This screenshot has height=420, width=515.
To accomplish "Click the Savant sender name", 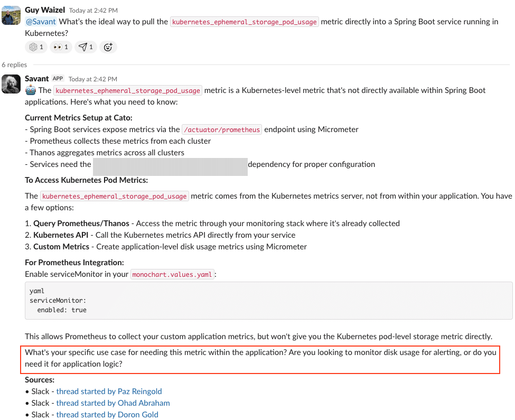I will (37, 79).
